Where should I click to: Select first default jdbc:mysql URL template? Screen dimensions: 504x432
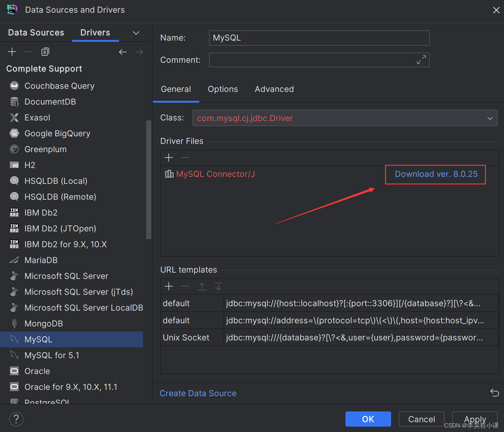tap(330, 303)
